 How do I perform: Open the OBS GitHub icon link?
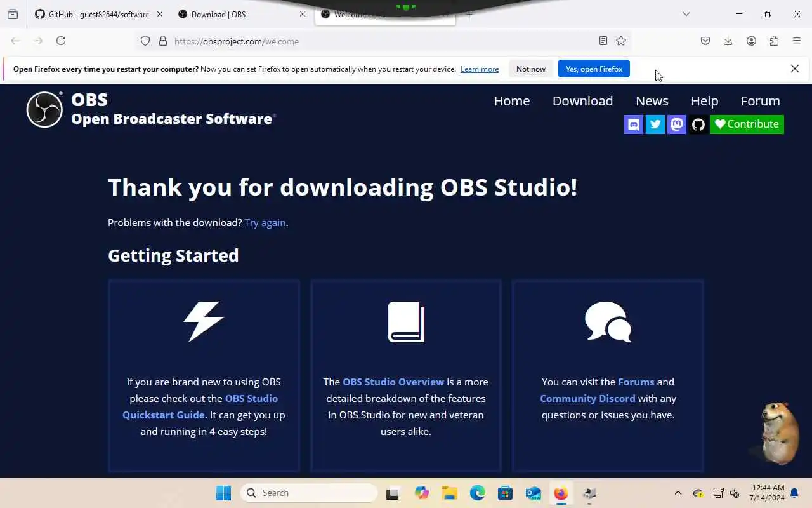tap(698, 124)
